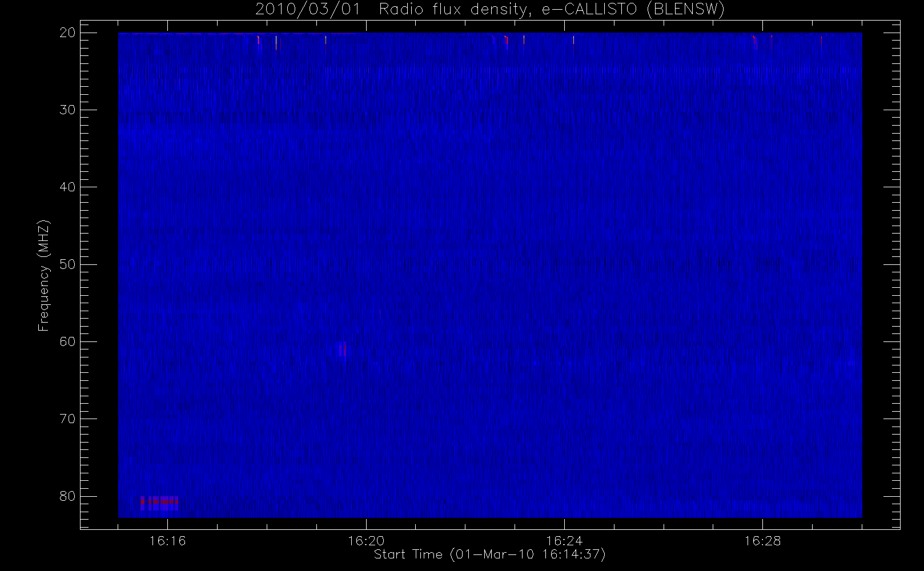Click the 60 MHz frequency tick label
Image resolution: width=924 pixels, height=571 pixels.
click(68, 341)
